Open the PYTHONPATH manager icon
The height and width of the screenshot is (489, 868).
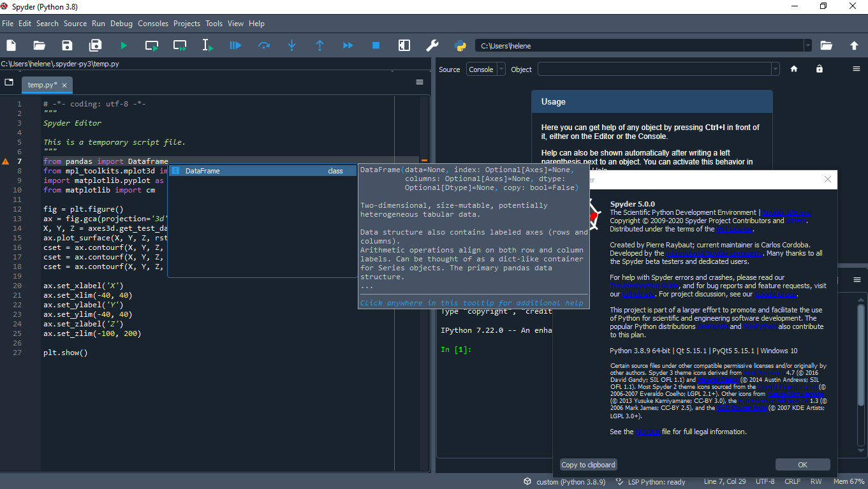tap(460, 45)
